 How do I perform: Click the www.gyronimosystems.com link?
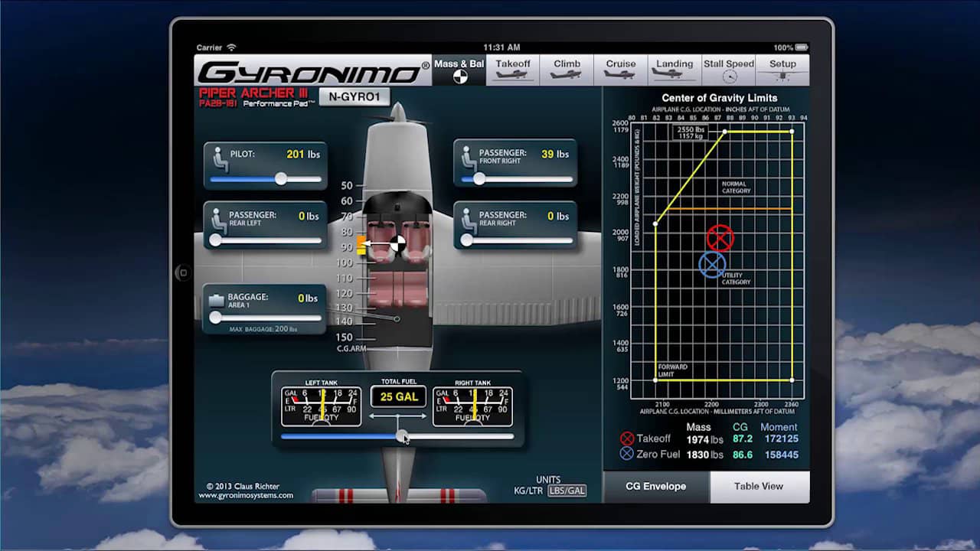click(x=246, y=495)
